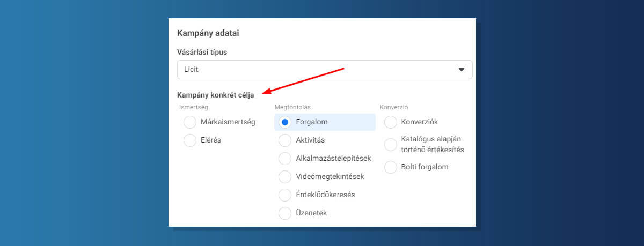Select Érdeklődőkeresés as the campaign goal
This screenshot has height=246, width=644.
pos(285,195)
